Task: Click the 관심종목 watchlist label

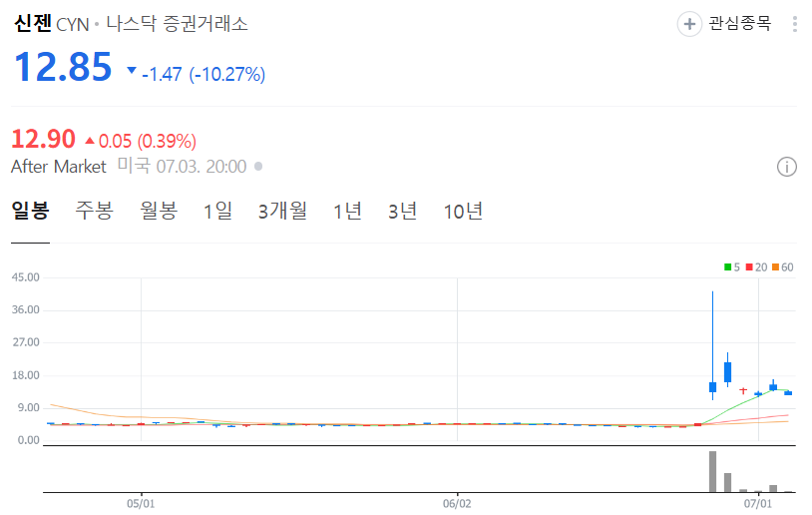Action: click(740, 23)
